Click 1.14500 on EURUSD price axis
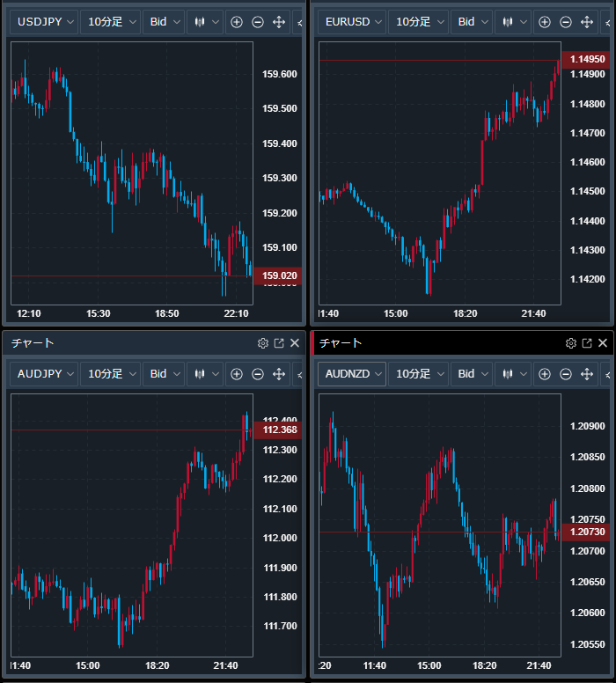This screenshot has height=683, width=616. pyautogui.click(x=587, y=191)
